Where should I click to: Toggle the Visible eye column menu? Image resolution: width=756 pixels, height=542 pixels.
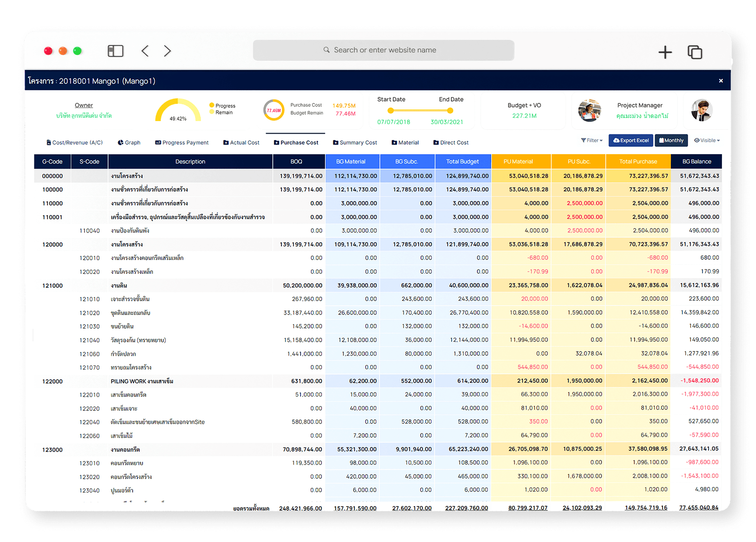[707, 140]
